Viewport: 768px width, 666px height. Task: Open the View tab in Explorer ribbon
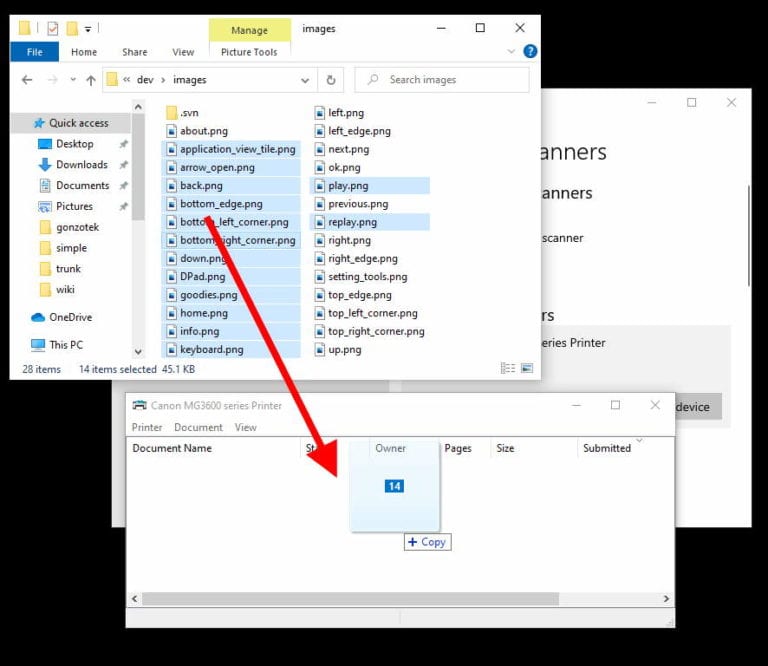(183, 52)
